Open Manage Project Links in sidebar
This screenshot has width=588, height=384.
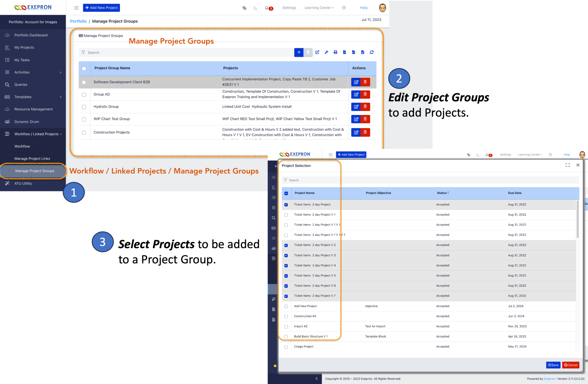tap(32, 159)
